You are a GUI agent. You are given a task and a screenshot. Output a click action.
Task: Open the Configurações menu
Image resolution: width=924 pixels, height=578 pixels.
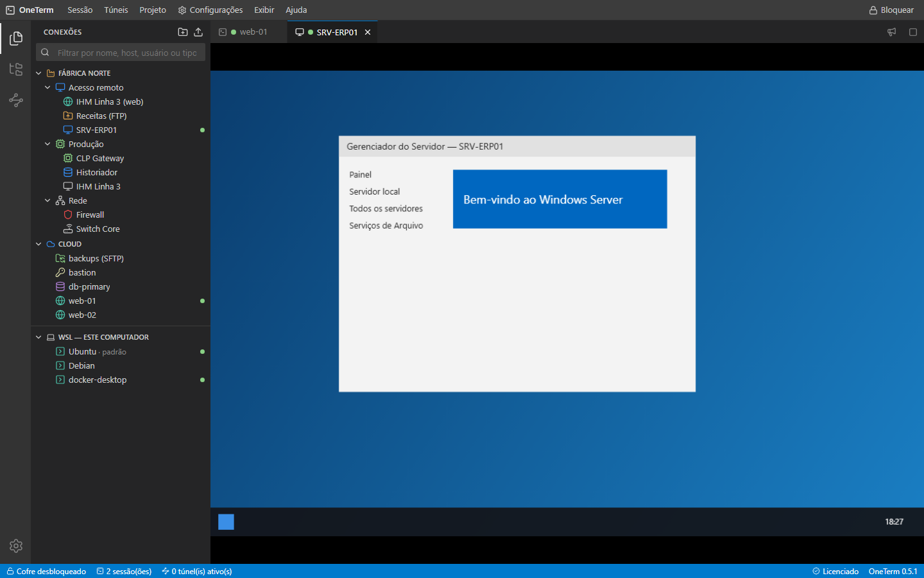(210, 10)
